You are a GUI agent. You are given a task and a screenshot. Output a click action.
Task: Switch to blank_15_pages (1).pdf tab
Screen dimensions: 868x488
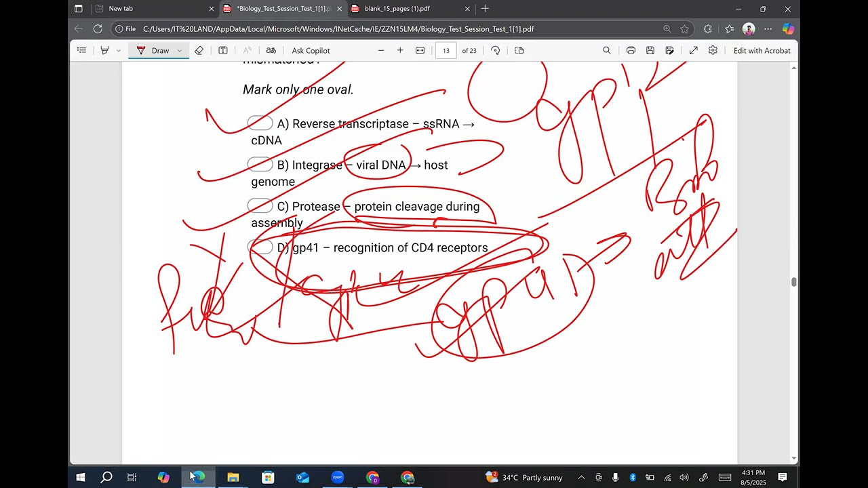pyautogui.click(x=411, y=9)
